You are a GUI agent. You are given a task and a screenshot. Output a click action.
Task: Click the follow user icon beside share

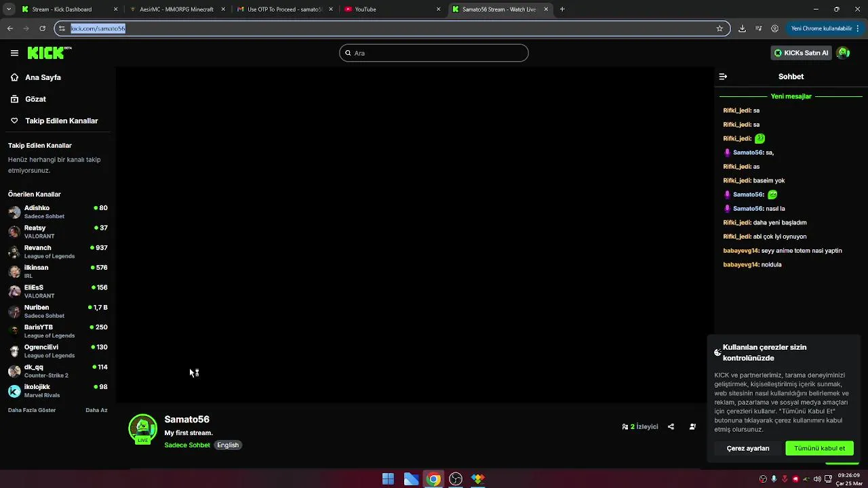[x=692, y=427]
